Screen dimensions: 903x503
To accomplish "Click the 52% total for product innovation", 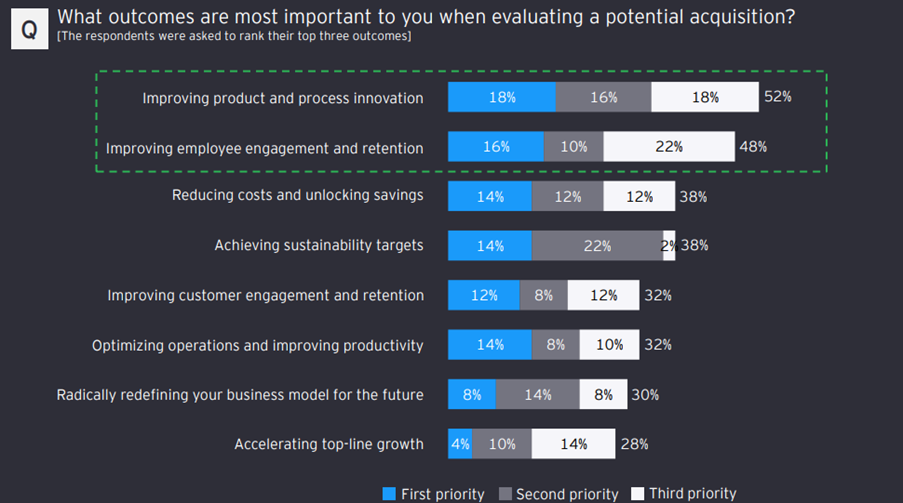I will coord(778,97).
